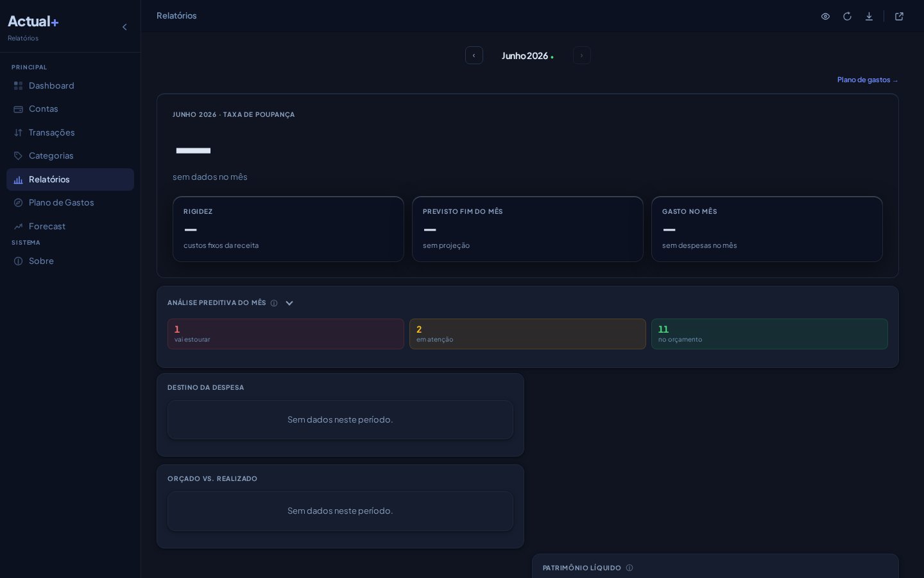Select the red 'vai estourar' card
Viewport: 924px width, 578px height.
(x=286, y=334)
